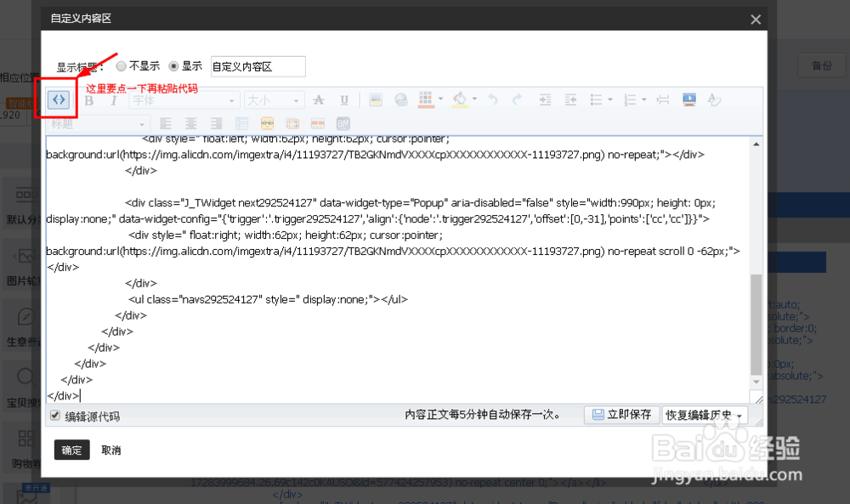Click 立即保存 save button
The width and height of the screenshot is (850, 504).
click(x=622, y=415)
